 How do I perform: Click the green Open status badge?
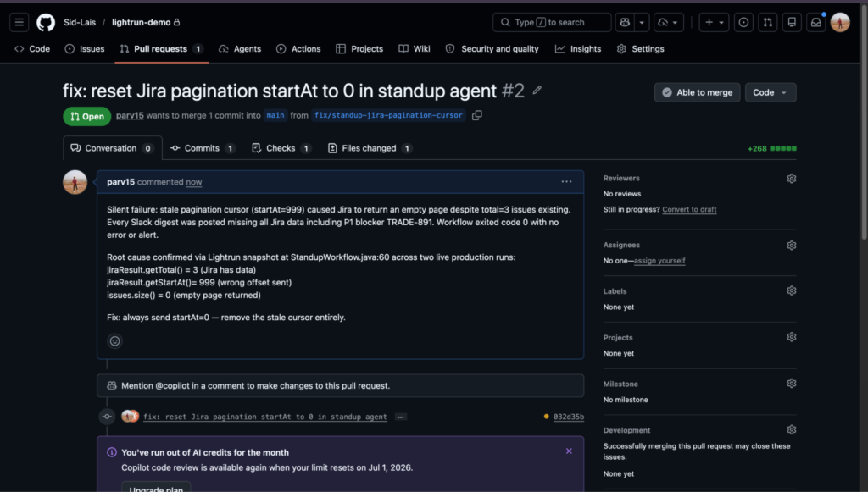point(87,116)
